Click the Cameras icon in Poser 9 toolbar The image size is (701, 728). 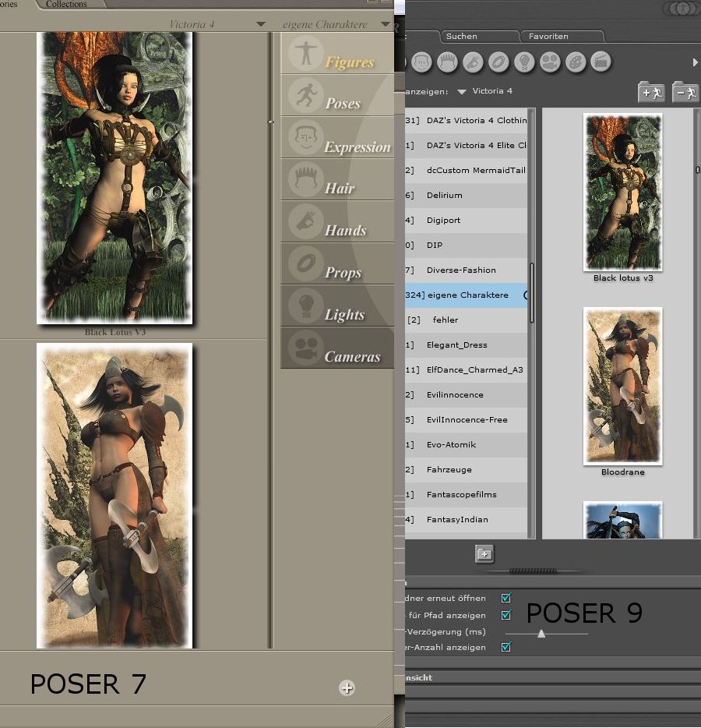[550, 62]
